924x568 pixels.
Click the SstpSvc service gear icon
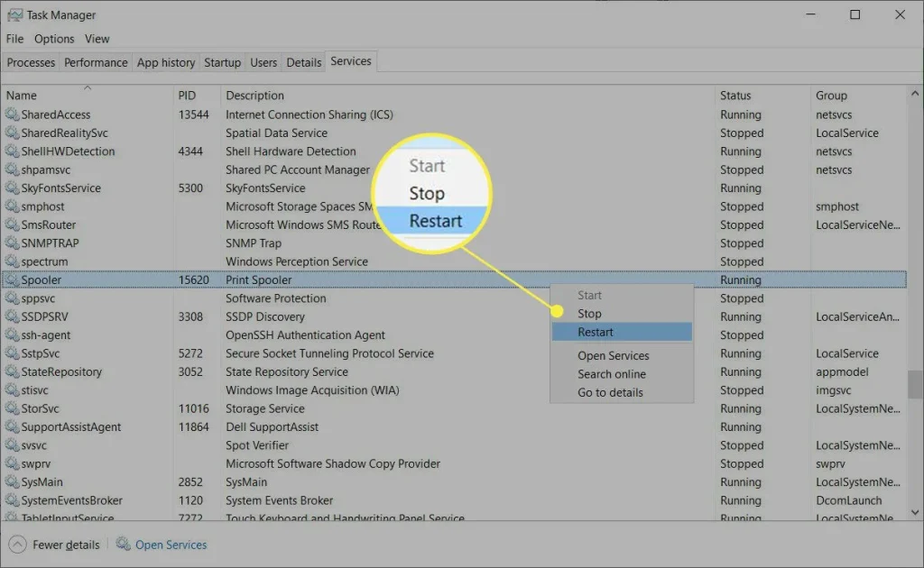click(12, 353)
